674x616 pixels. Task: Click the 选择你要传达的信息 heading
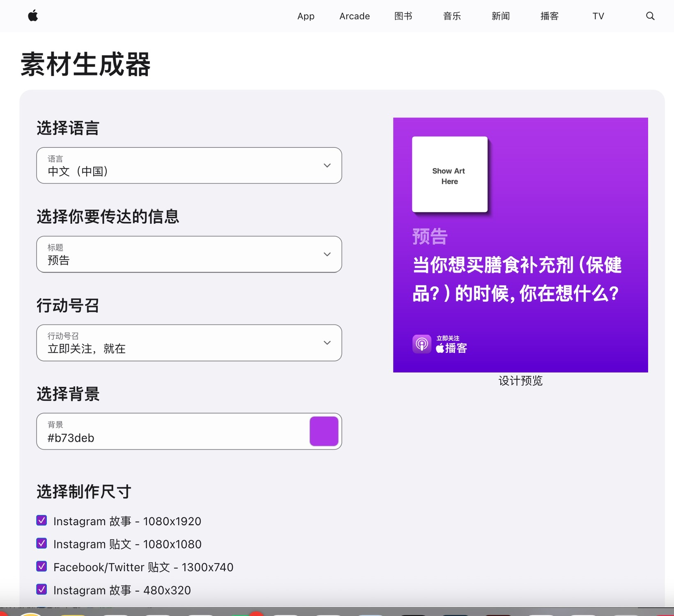coord(108,217)
